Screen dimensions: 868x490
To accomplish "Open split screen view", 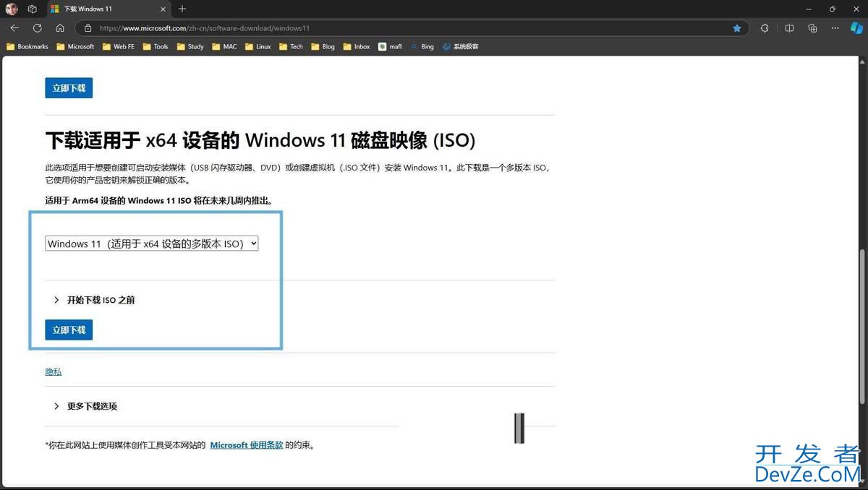I will pyautogui.click(x=789, y=28).
